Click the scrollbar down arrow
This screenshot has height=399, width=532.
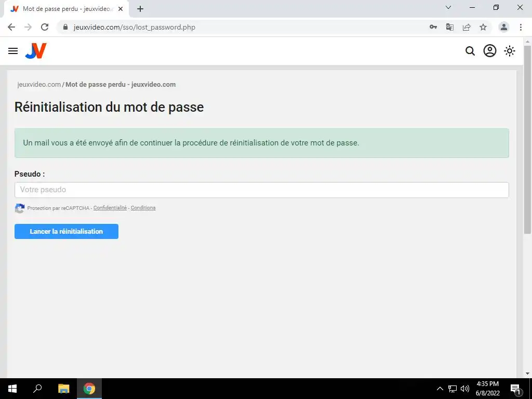(527, 374)
